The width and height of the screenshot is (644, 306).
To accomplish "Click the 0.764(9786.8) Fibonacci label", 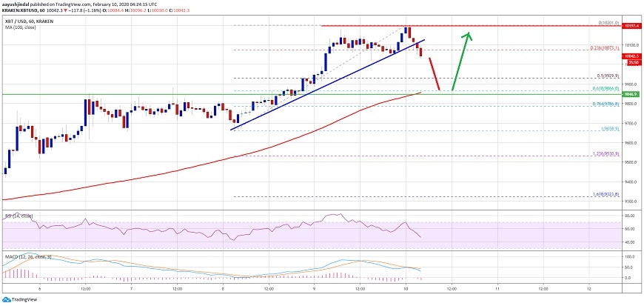I will [606, 104].
